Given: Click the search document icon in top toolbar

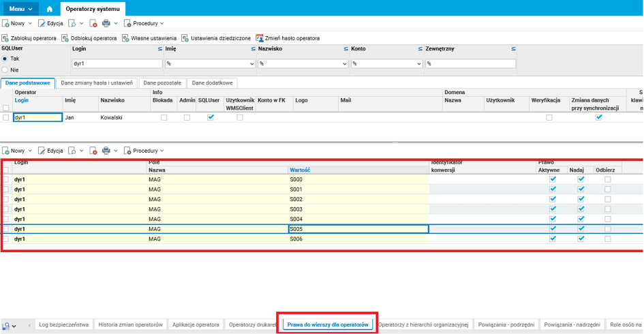Looking at the screenshot, I should [x=72, y=23].
